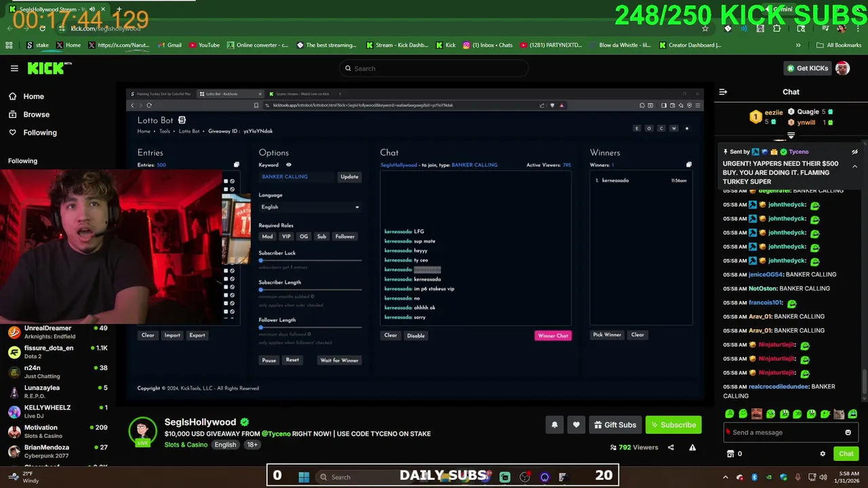Click Import under Entries panel

[172, 335]
